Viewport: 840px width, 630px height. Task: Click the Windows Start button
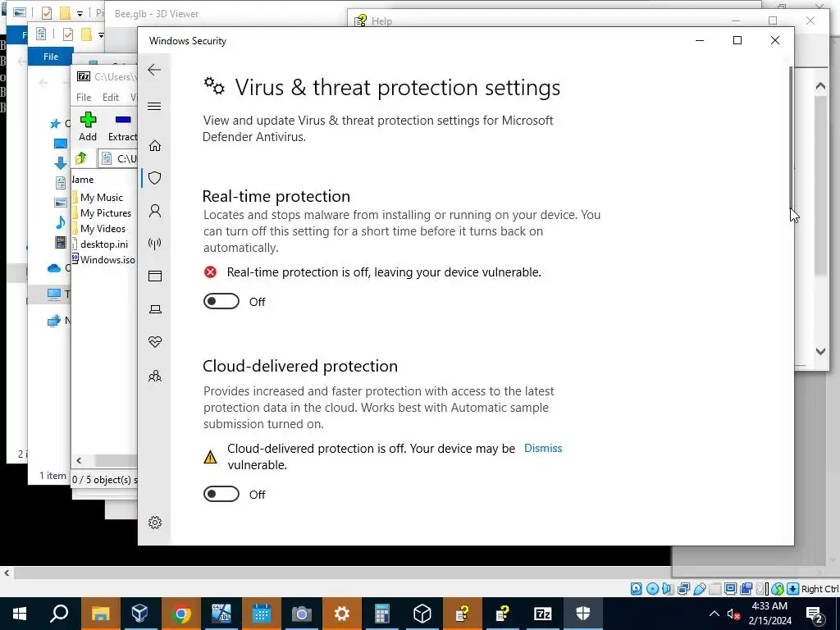click(x=20, y=614)
